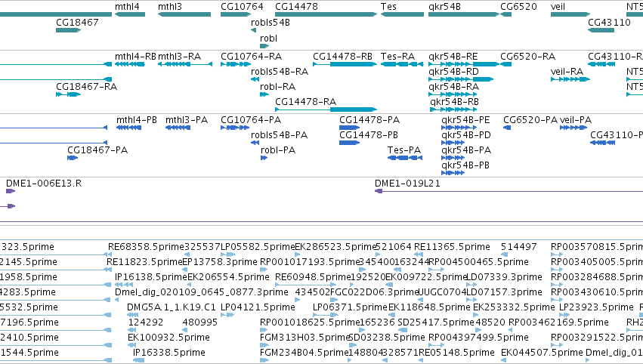Click the Tes-RA transcript label
The image size is (643, 364).
pyautogui.click(x=397, y=57)
